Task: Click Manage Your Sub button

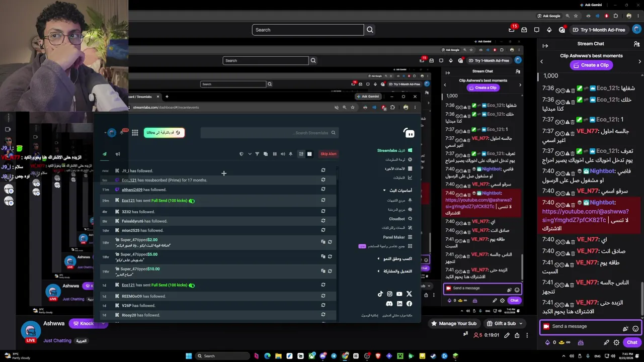Action: (453, 324)
